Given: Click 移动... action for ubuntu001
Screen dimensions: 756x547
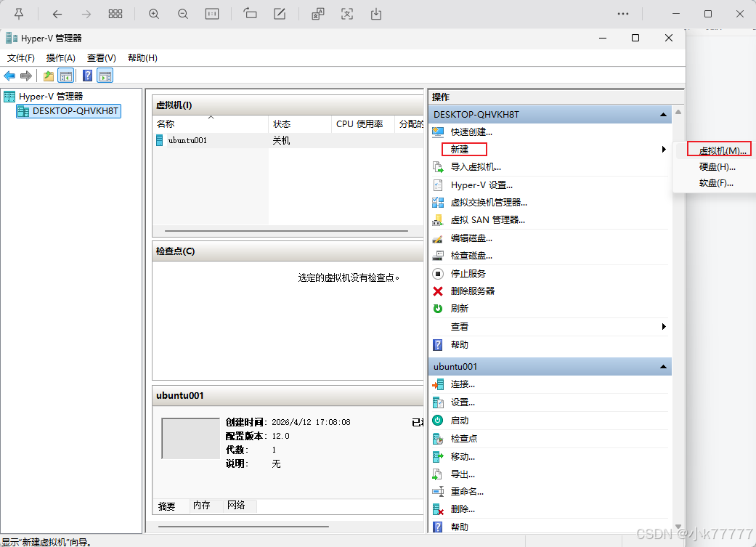Looking at the screenshot, I should point(463,456).
